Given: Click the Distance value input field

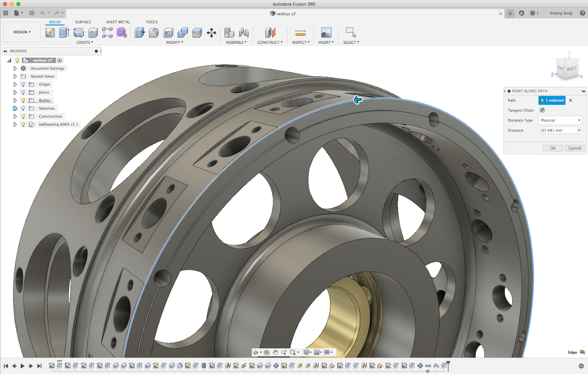Looking at the screenshot, I should coord(558,130).
